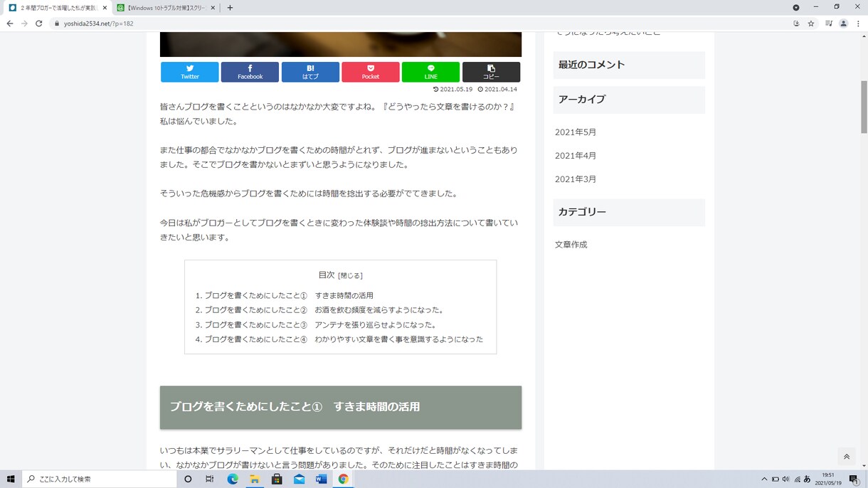Click the URL address bar
Viewport: 868px width, 488px height.
point(420,23)
